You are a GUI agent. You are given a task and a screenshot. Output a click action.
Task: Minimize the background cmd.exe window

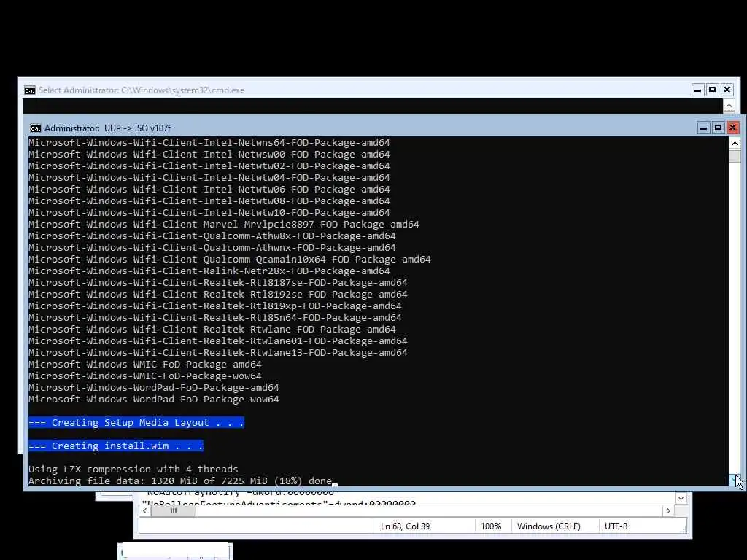click(x=698, y=90)
